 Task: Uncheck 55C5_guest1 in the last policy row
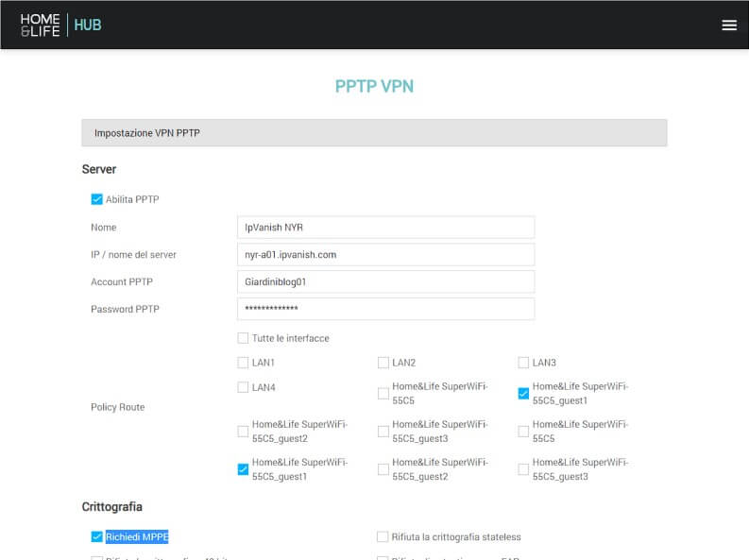(243, 469)
